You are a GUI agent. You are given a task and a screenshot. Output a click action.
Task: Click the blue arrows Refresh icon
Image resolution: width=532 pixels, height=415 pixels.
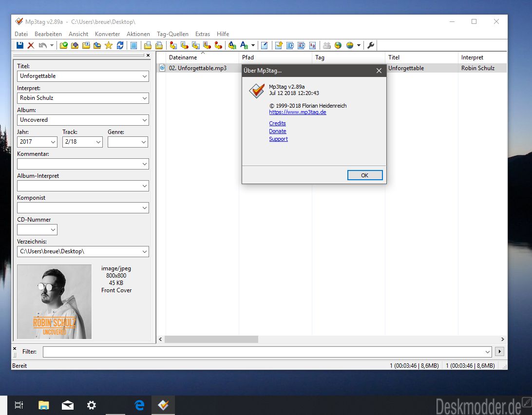pyautogui.click(x=120, y=45)
